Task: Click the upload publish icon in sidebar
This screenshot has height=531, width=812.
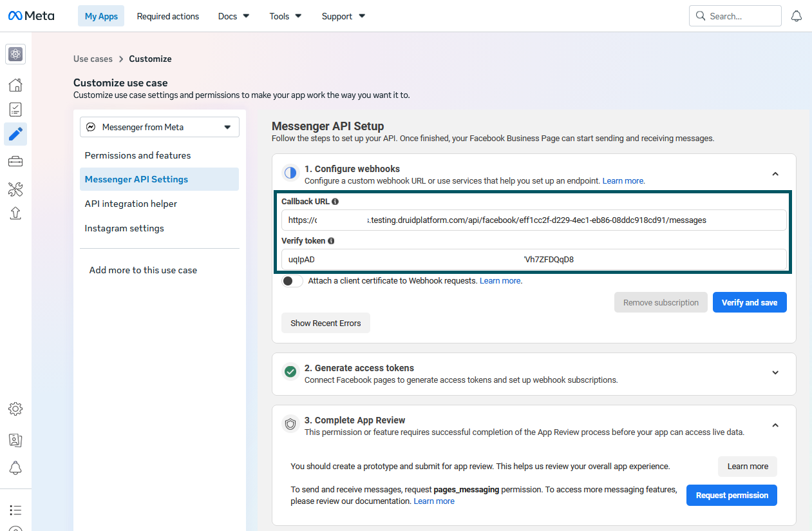Action: (x=15, y=213)
